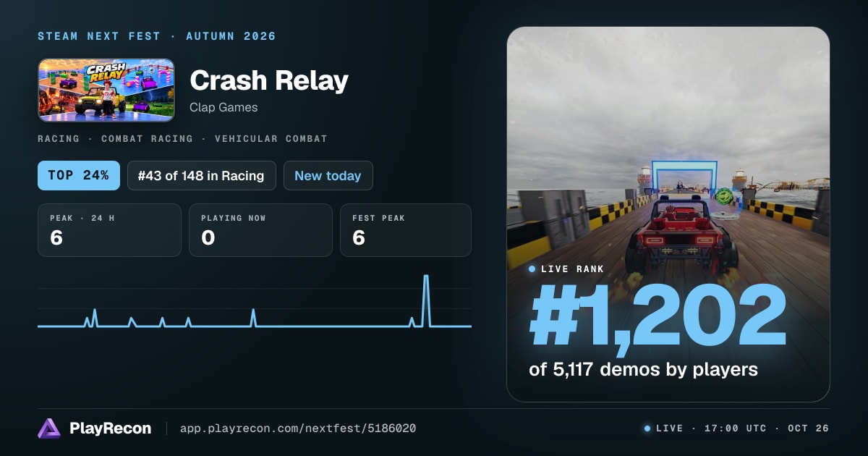
Task: Open the Crash Relay game capsule thumbnail
Action: click(x=106, y=90)
